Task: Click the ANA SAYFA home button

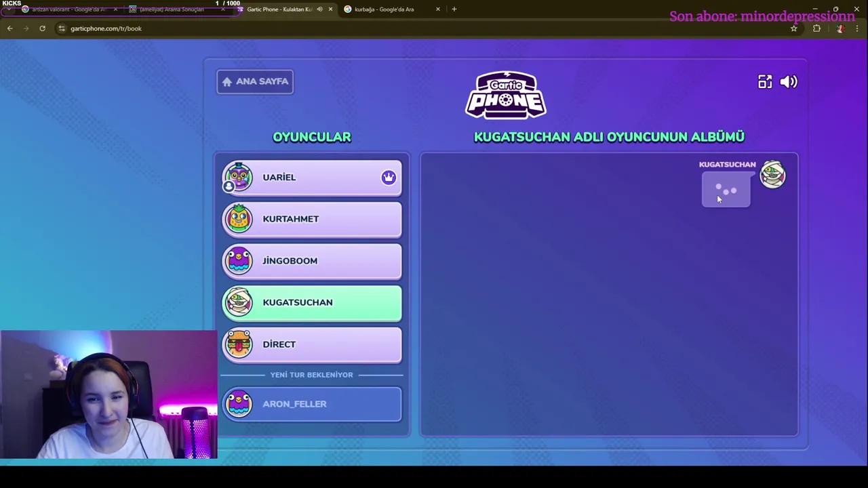Action: pos(255,81)
